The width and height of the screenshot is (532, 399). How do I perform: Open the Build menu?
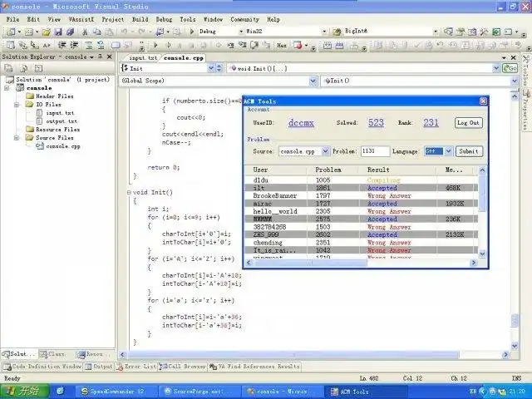coord(140,19)
